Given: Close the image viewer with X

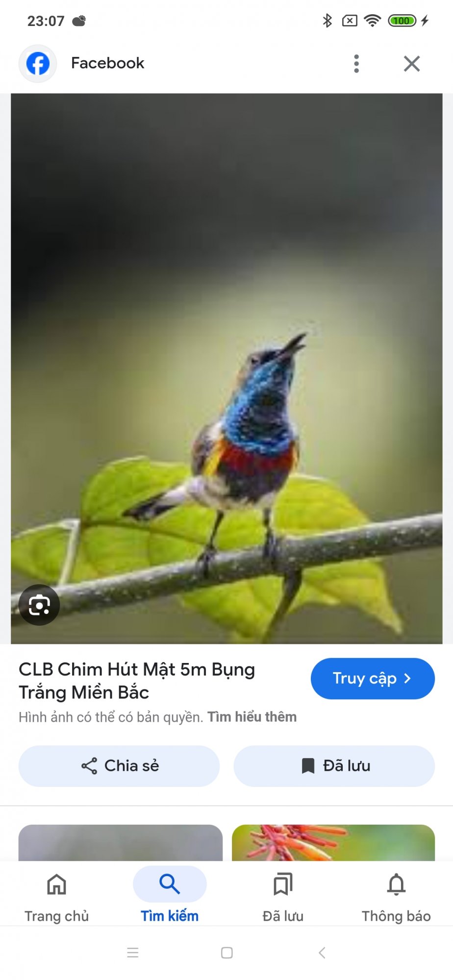Looking at the screenshot, I should tap(412, 64).
